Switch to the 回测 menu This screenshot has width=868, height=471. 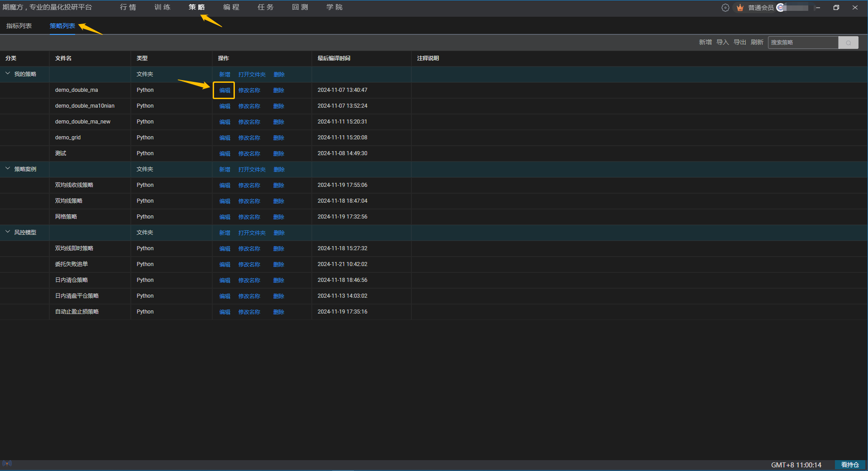click(300, 7)
